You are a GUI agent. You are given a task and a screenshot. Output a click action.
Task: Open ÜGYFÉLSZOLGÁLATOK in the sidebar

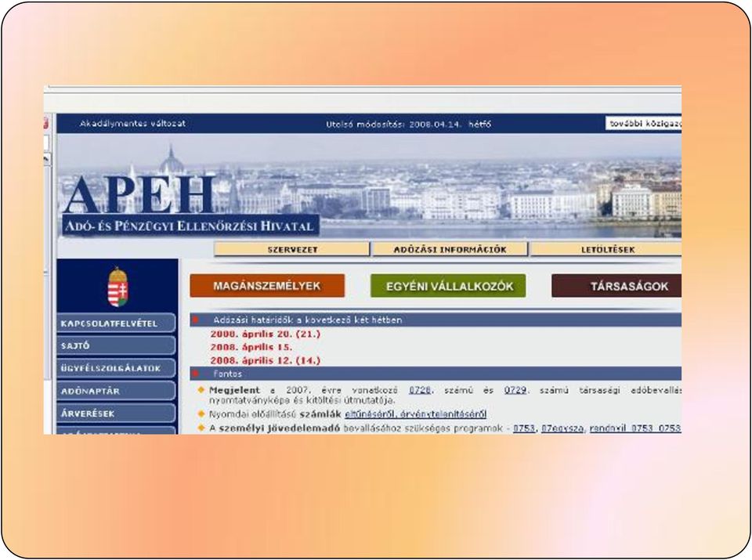coord(116,368)
